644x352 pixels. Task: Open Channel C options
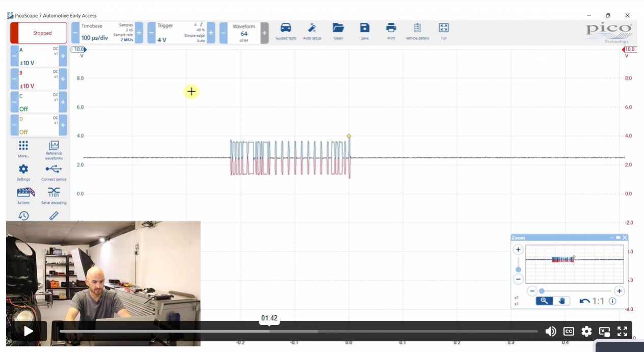39,102
